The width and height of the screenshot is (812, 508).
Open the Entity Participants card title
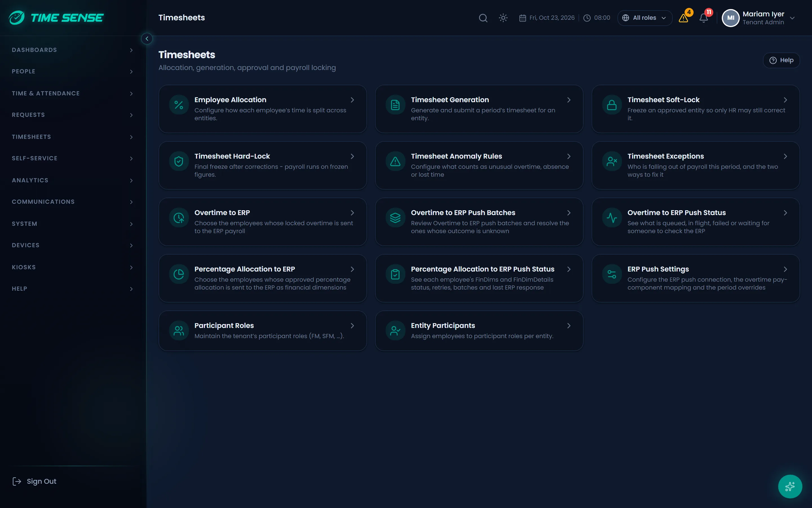tap(443, 326)
